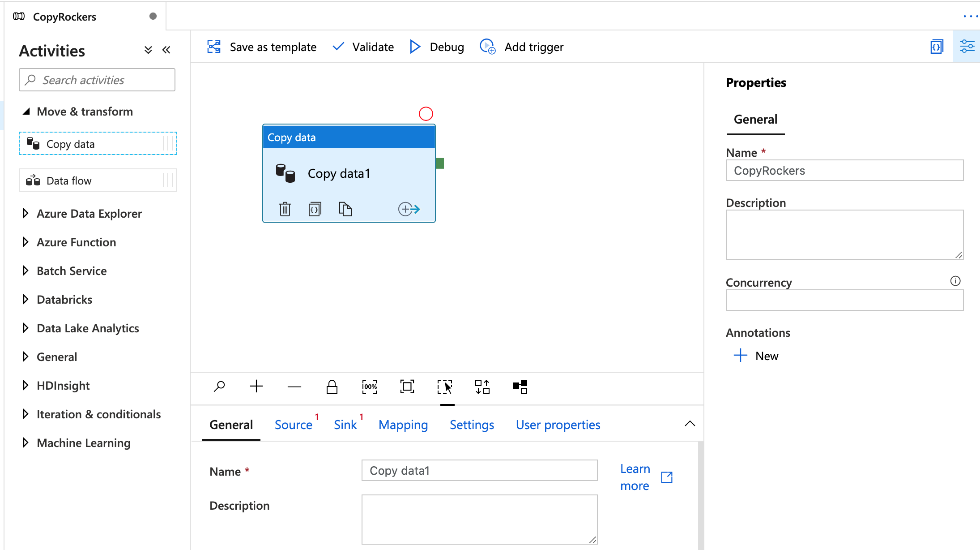Collapse the activity configuration panel
Screen dimensions: 980x550
690,423
